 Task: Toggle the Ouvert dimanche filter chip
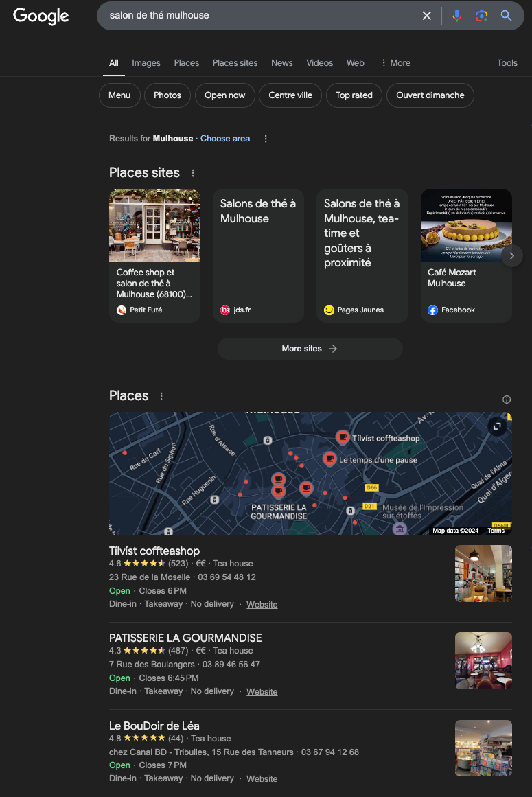click(x=430, y=95)
